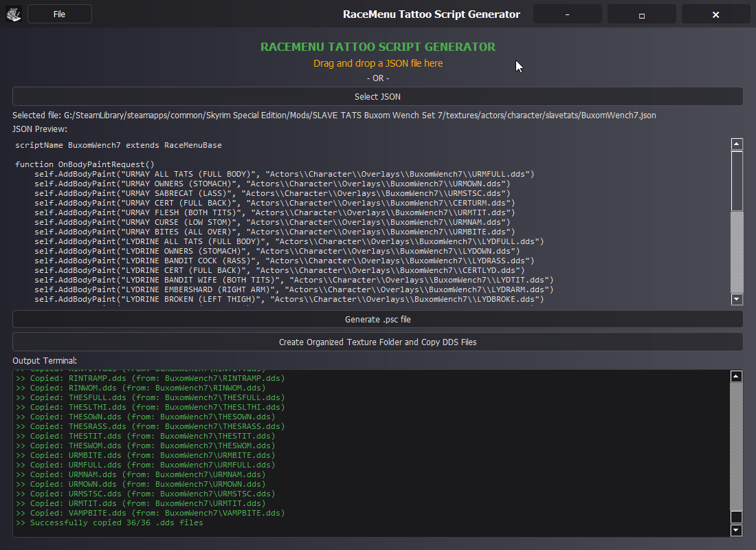Click the 'Copied: URMNAM.dds' terminal line
Screen dimensions: 756x550
[141, 475]
